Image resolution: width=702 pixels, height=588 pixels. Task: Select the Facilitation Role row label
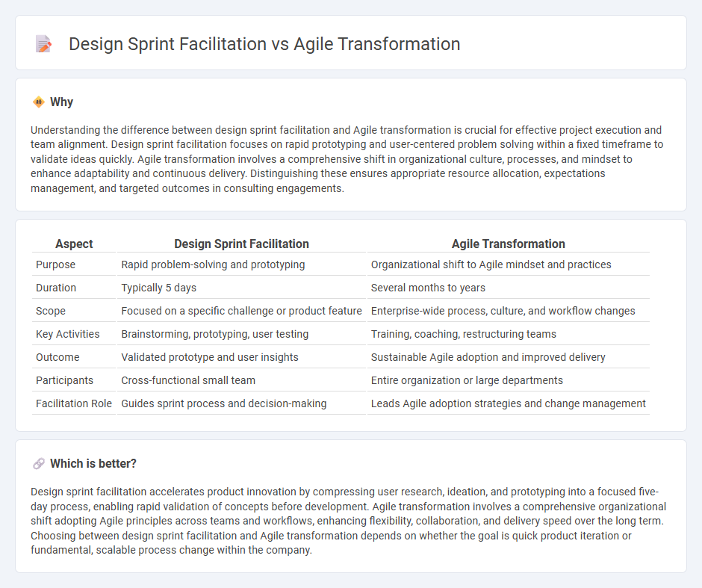[x=74, y=403]
